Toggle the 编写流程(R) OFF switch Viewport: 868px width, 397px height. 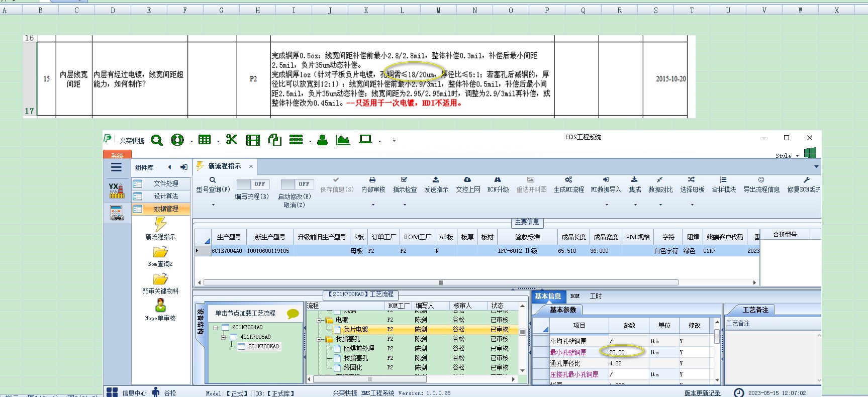[x=253, y=184]
